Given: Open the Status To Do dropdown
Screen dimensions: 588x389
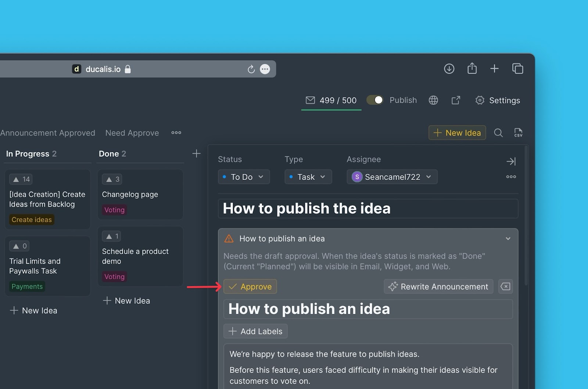Looking at the screenshot, I should 244,177.
